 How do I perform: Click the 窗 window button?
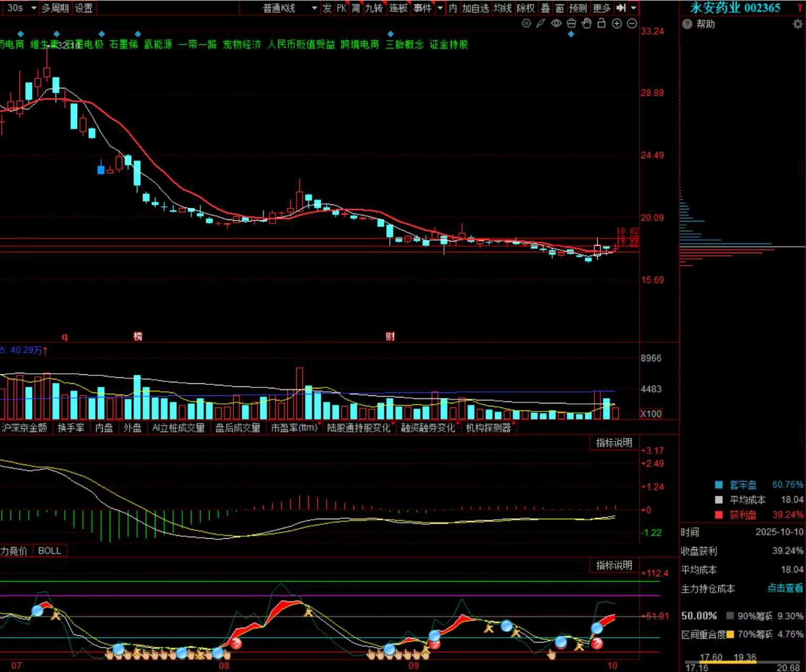560,8
